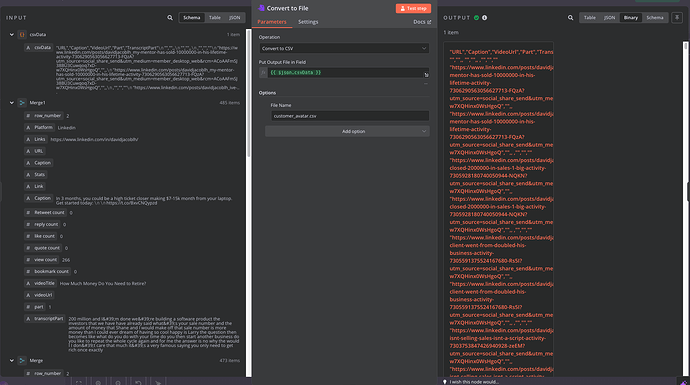Select the URL field pill
Viewport: 690px width, 385px height.
[35, 151]
